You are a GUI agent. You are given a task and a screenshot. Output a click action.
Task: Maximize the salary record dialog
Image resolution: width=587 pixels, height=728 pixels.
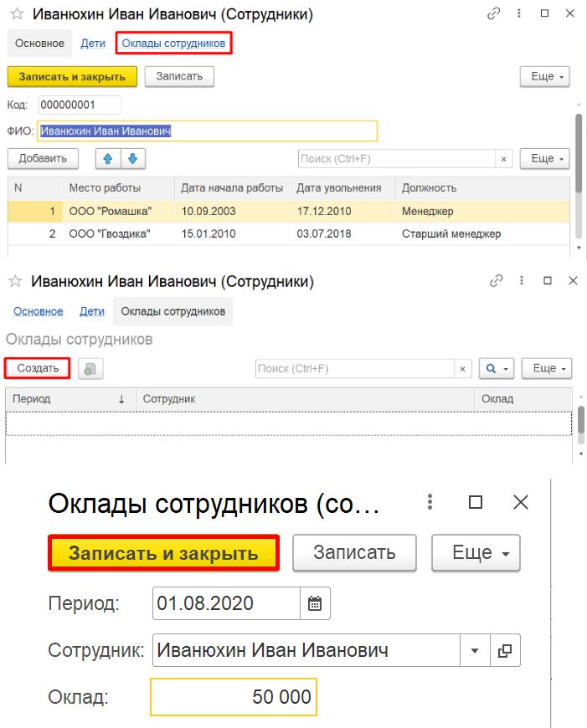[x=475, y=502]
